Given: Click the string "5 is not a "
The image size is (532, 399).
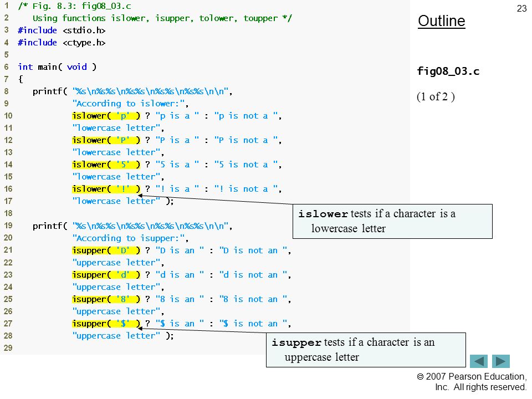Looking at the screenshot, I should (246, 165).
